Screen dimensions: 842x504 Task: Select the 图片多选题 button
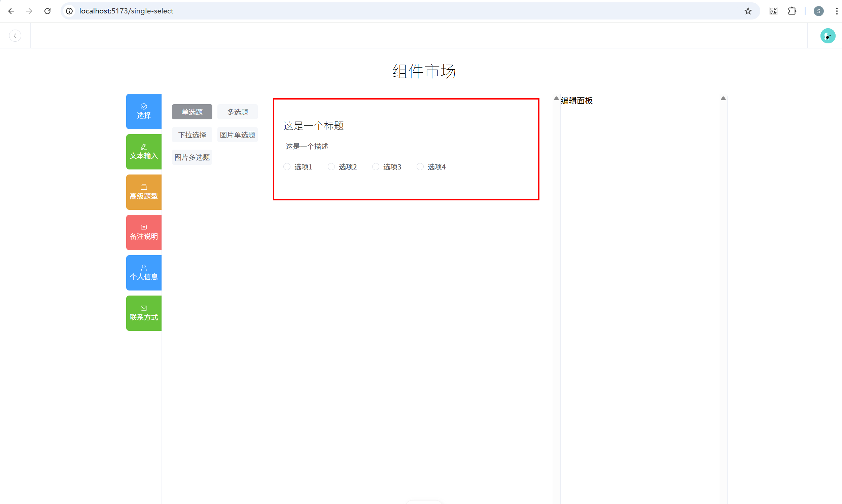tap(192, 157)
